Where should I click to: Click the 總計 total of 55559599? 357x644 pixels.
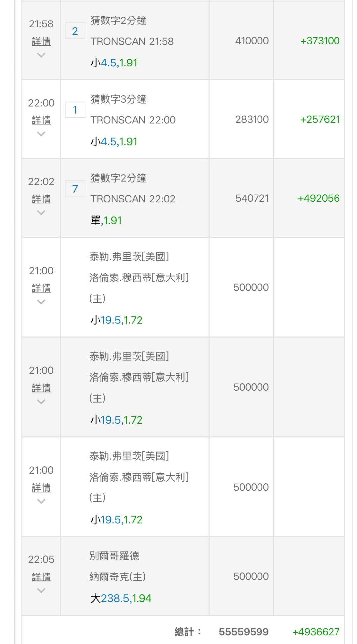click(x=244, y=632)
